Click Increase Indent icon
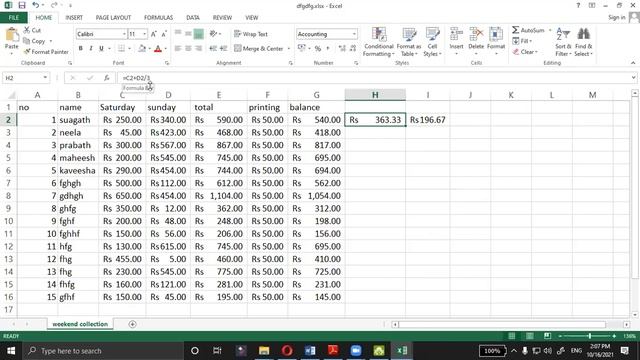 (x=223, y=49)
